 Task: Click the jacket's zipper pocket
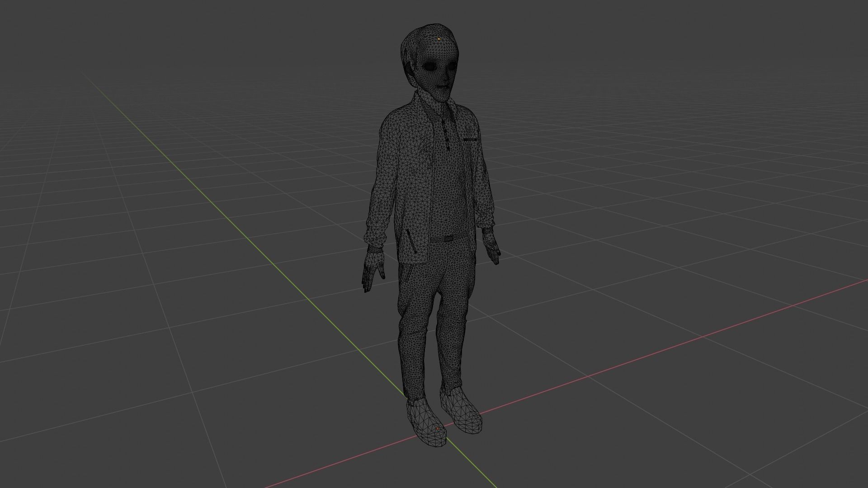click(x=411, y=241)
